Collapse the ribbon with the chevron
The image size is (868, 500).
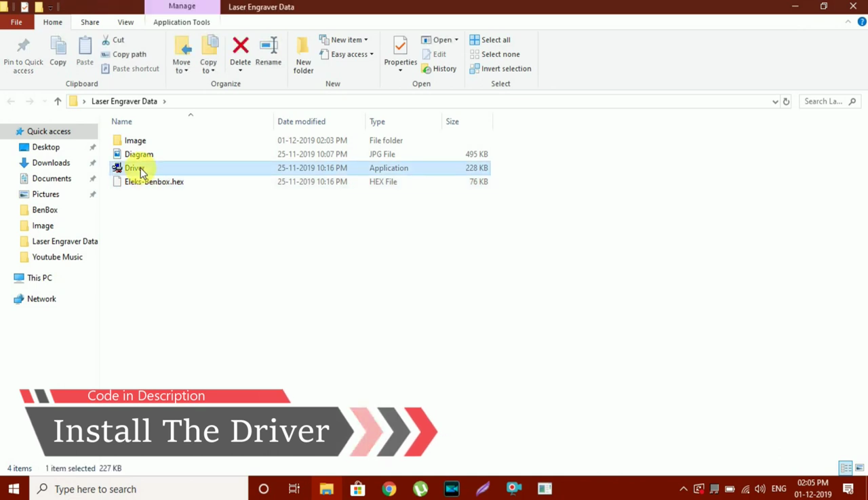[848, 22]
